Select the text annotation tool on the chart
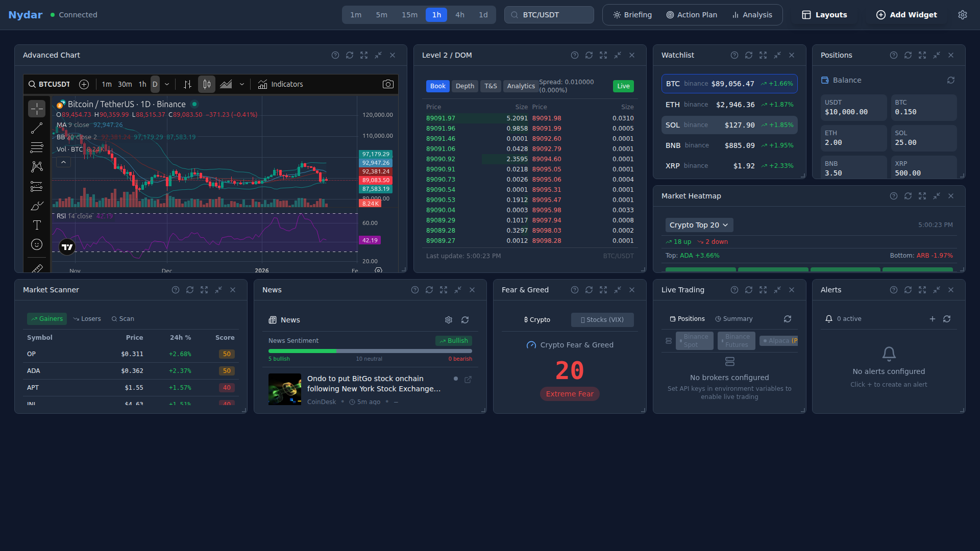 pos(37,224)
